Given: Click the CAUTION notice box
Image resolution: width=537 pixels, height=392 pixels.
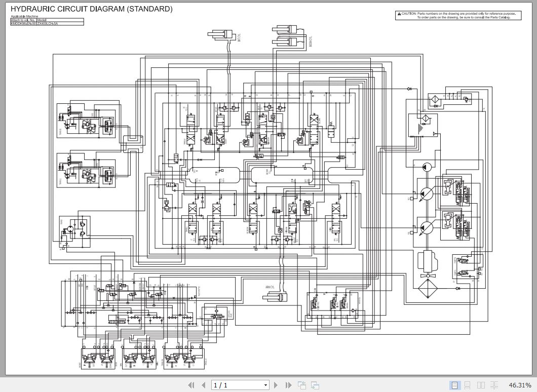Looking at the screenshot, I should tap(458, 15).
